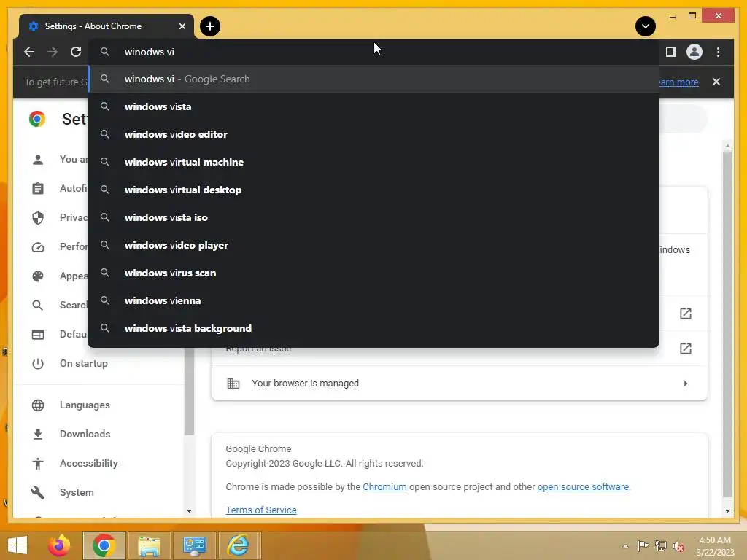Open the Autofill clipboard icon in sidebar

tap(38, 189)
